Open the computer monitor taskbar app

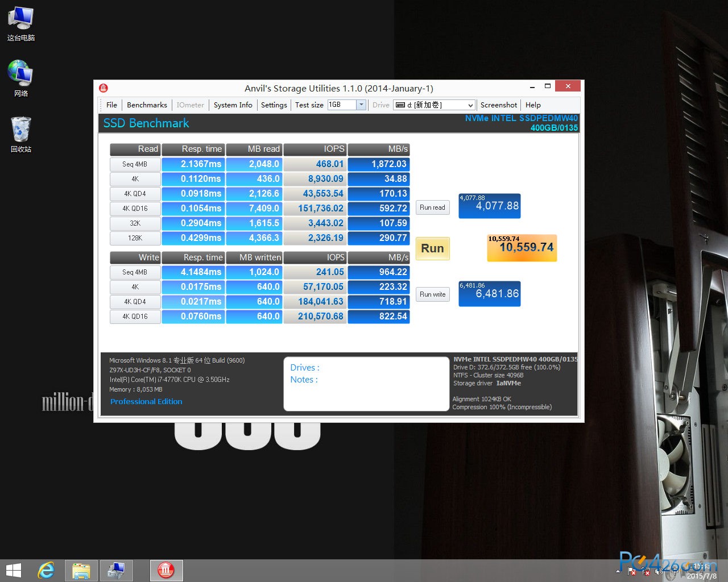[116, 571]
